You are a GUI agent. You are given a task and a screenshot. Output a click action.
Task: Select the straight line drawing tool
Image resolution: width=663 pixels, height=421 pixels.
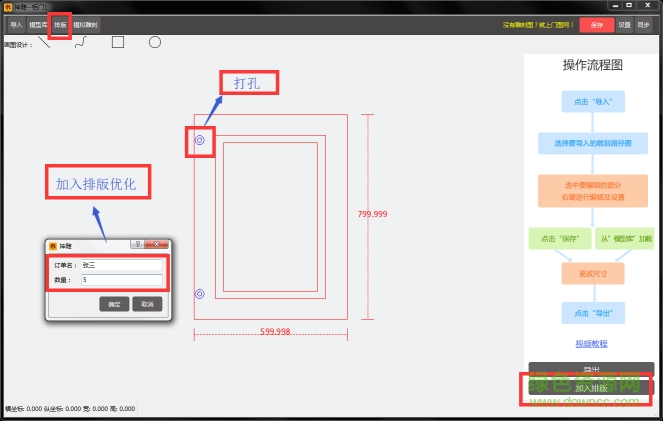click(45, 42)
